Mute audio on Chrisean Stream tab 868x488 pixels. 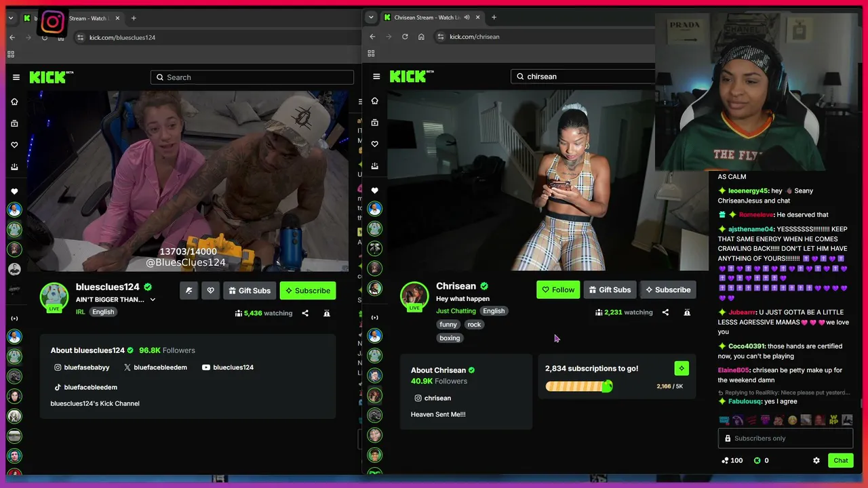click(x=467, y=18)
